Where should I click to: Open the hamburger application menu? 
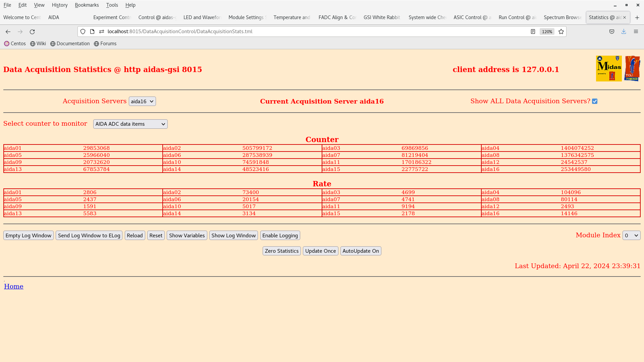tap(636, 32)
